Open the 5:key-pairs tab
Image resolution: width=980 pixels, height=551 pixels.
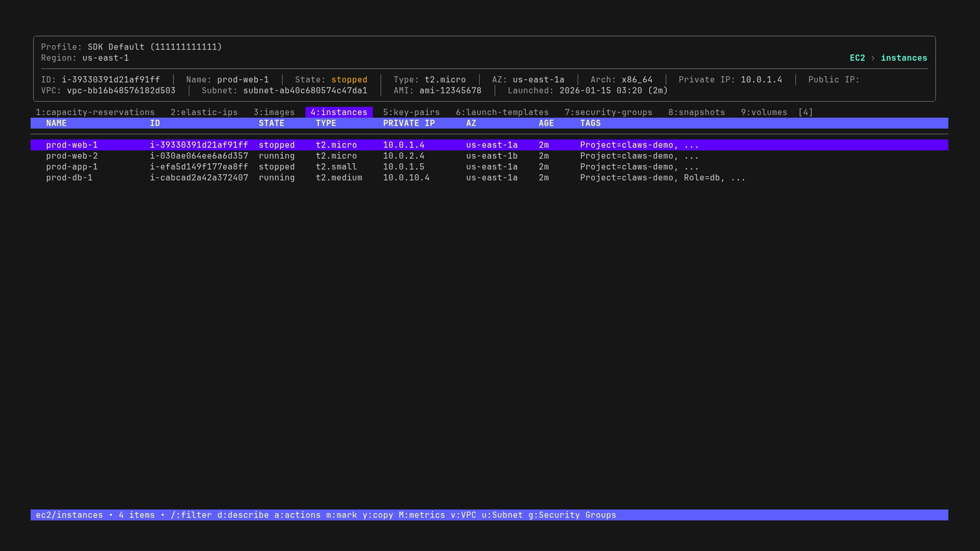pos(412,112)
